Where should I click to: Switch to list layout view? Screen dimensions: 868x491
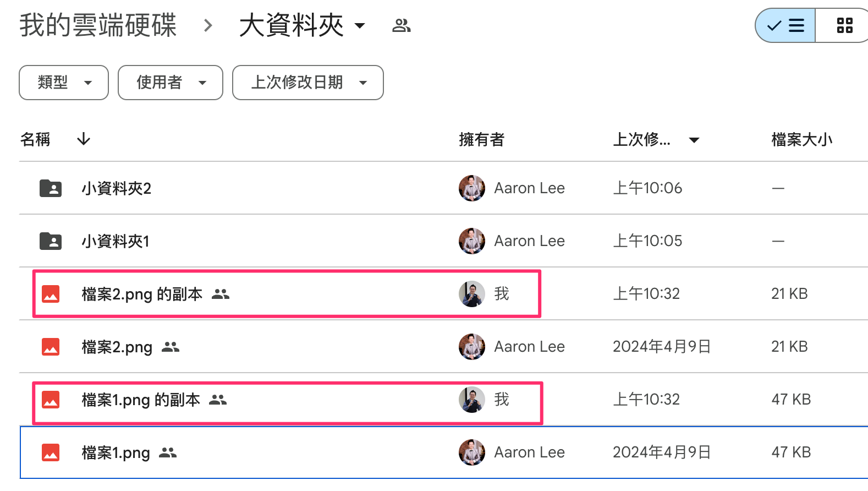(787, 25)
